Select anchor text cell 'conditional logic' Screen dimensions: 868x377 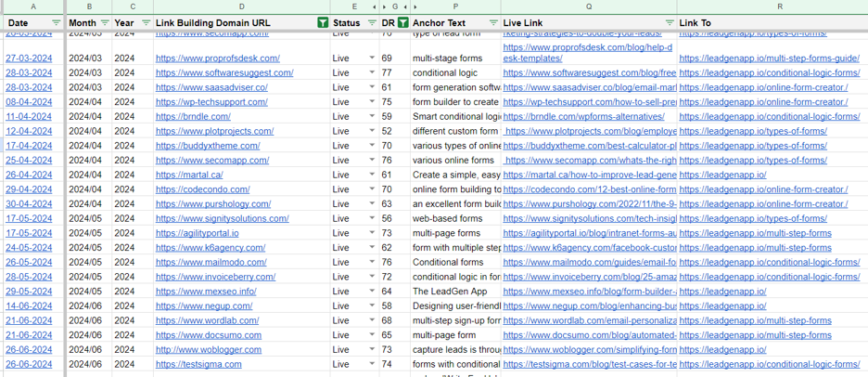[x=455, y=72]
